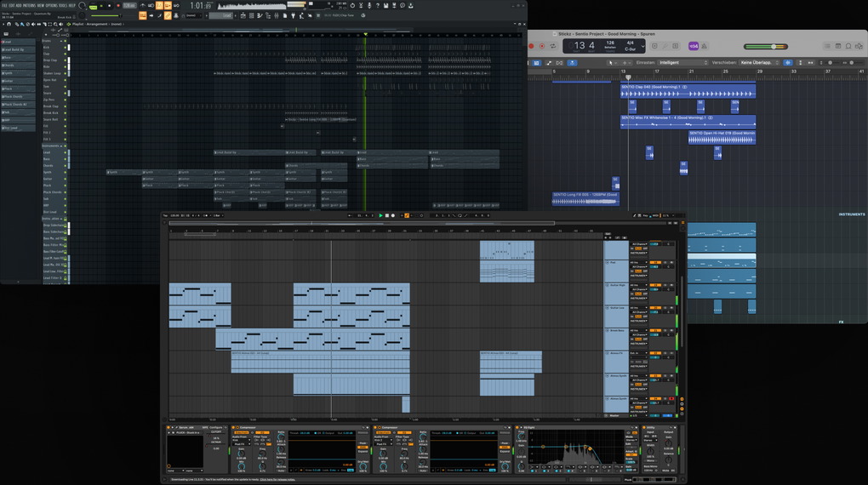This screenshot has height=485, width=868.
Task: Click the plug icon in FL Studio toolbar
Action: pyautogui.click(x=293, y=15)
